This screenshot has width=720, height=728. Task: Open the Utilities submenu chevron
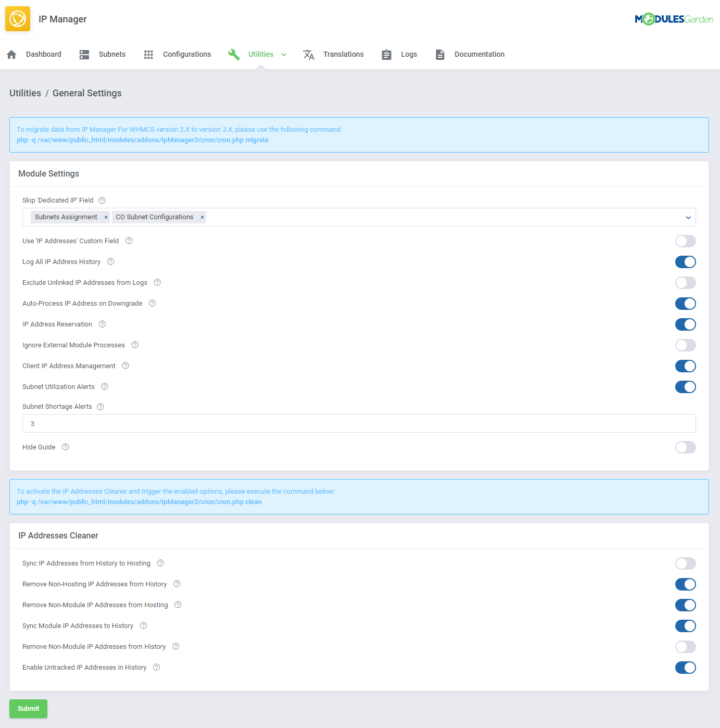coord(284,54)
